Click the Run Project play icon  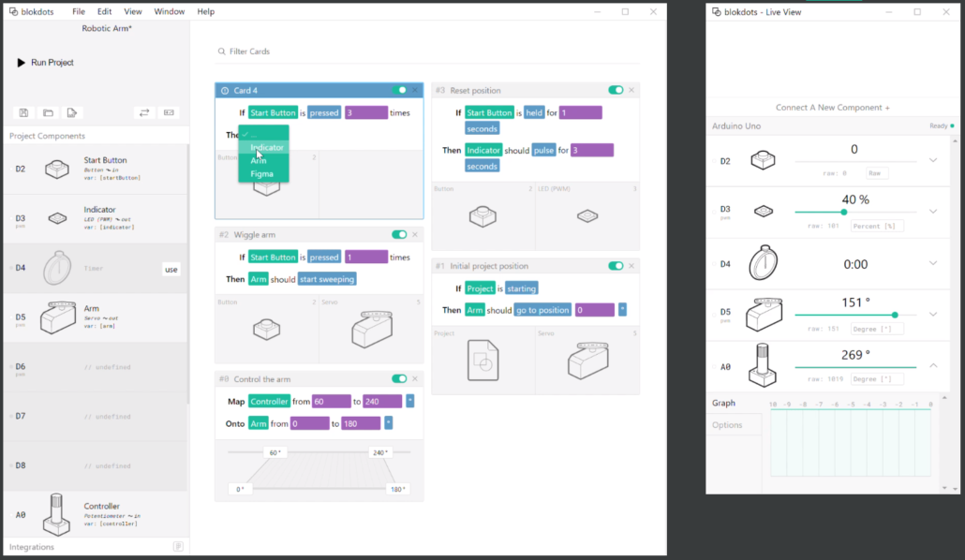[x=22, y=63]
